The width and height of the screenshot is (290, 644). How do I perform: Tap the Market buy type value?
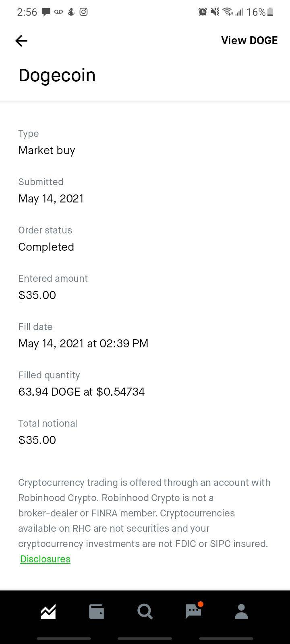point(47,151)
